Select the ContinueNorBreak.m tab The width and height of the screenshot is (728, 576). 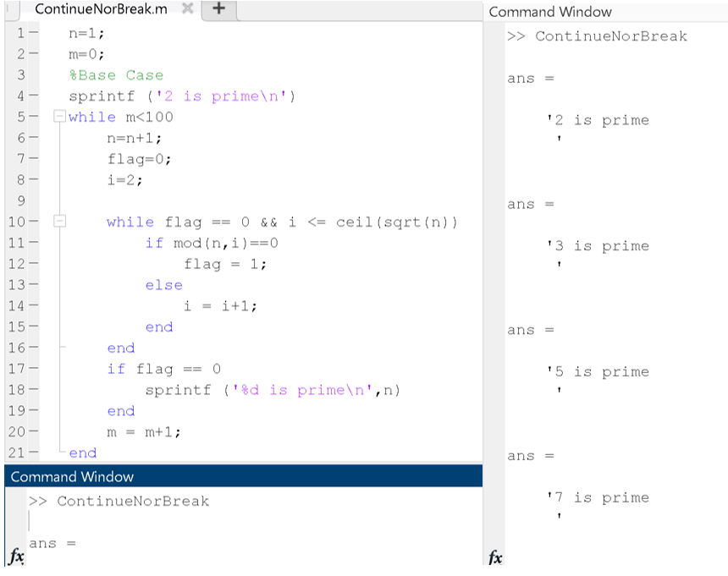click(x=102, y=8)
